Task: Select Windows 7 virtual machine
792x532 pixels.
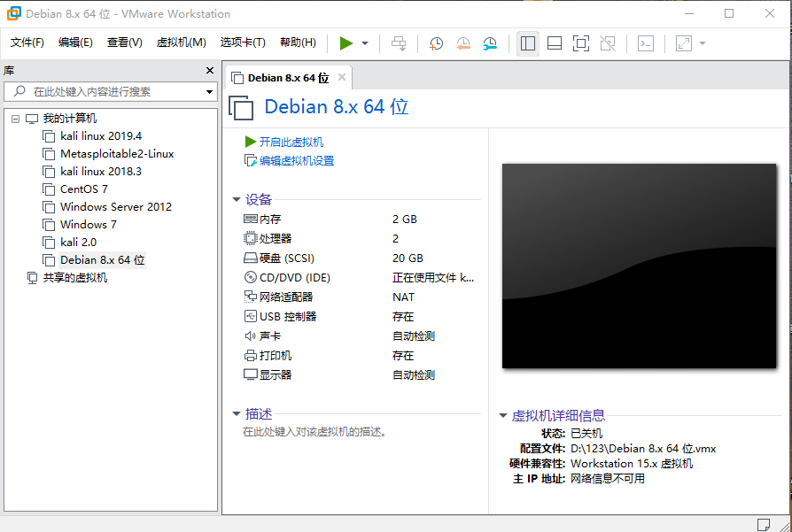Action: tap(89, 225)
